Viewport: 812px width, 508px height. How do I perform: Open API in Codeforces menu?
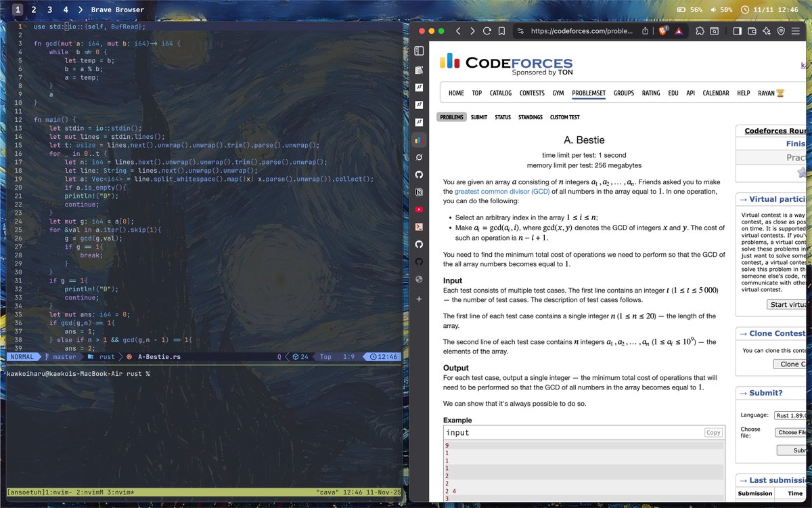[691, 93]
